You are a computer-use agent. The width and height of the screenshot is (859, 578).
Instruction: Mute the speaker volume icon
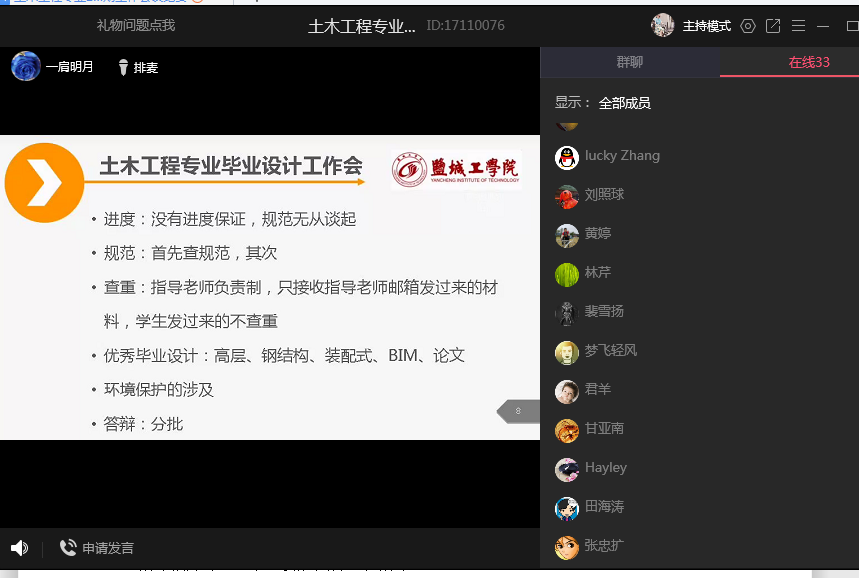pos(19,548)
